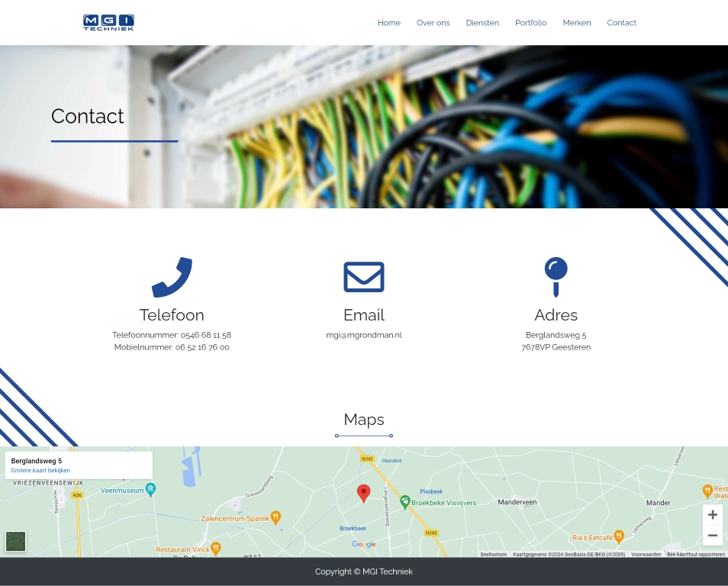Select the red location marker on map
Screen dimensions: 728x586
tap(364, 493)
